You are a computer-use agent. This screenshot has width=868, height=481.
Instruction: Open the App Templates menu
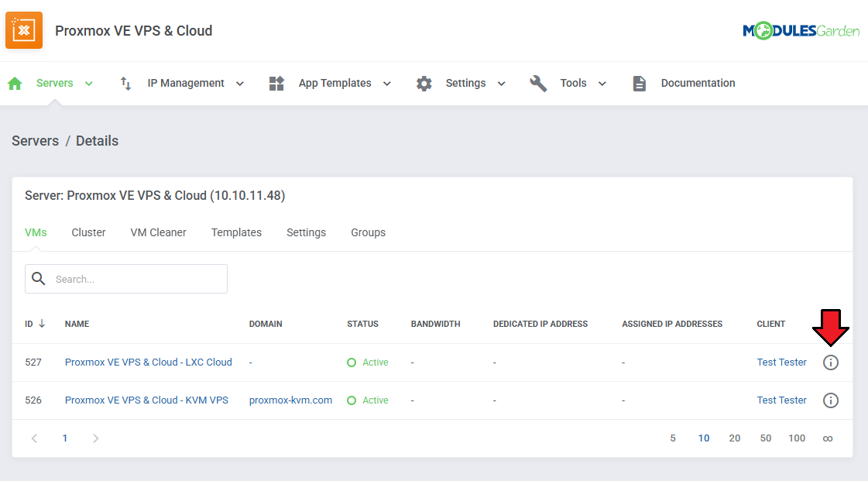tap(335, 83)
